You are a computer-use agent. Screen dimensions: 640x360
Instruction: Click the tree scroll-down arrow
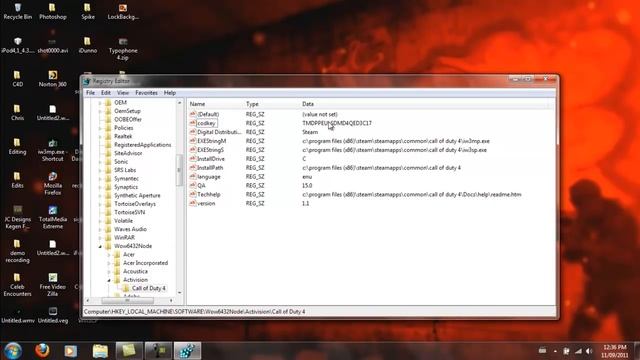pyautogui.click(x=179, y=293)
